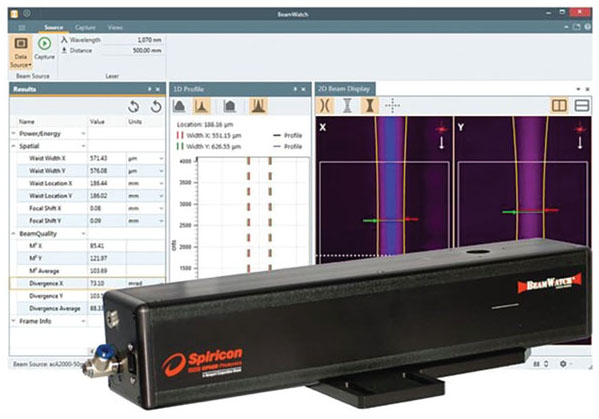Open settings gear in status bar
599x419 pixels.
pos(563,364)
